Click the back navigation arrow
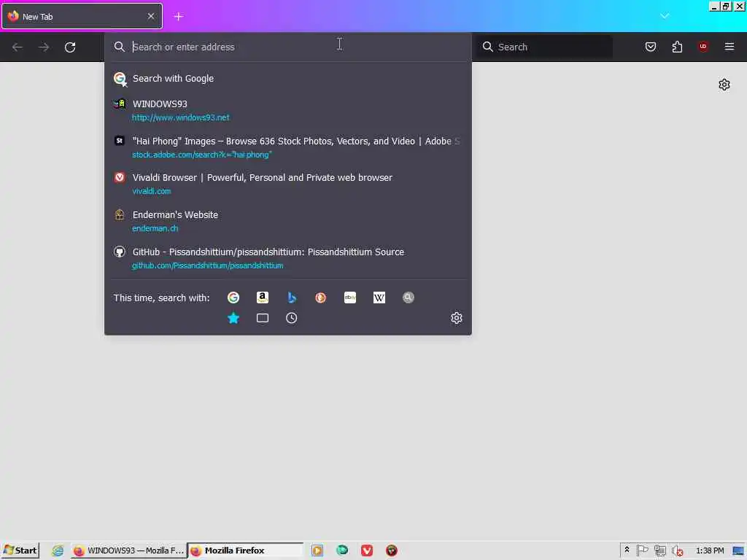This screenshot has width=747, height=560. point(18,47)
